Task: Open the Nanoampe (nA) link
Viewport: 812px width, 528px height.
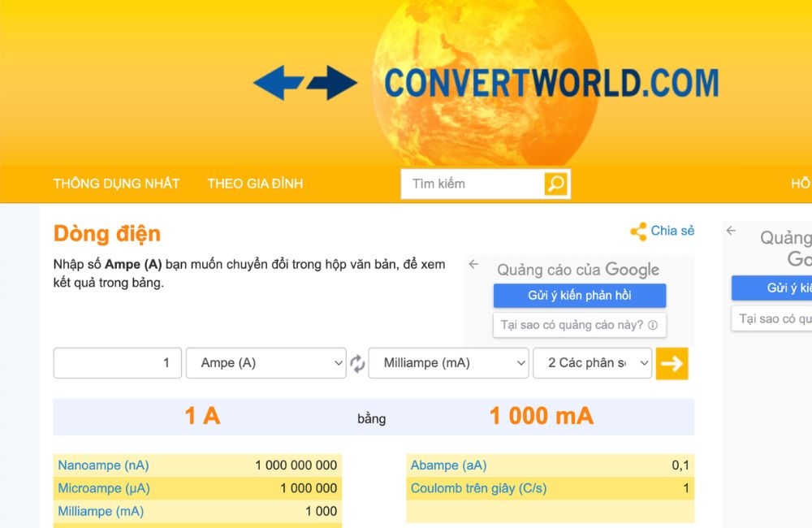Action: point(103,465)
